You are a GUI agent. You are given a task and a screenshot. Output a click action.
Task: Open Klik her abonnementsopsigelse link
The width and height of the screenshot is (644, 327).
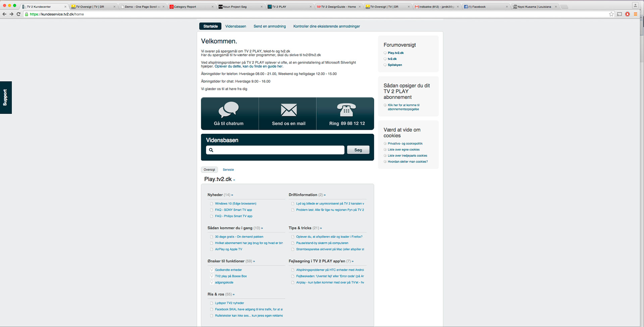[404, 107]
